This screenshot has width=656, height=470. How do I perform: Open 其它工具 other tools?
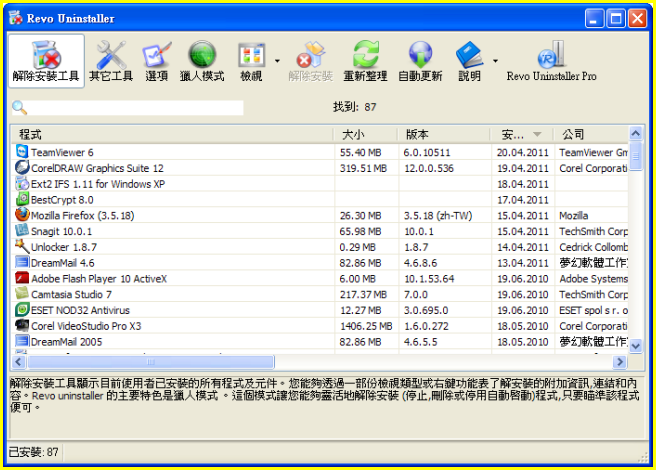[110, 62]
